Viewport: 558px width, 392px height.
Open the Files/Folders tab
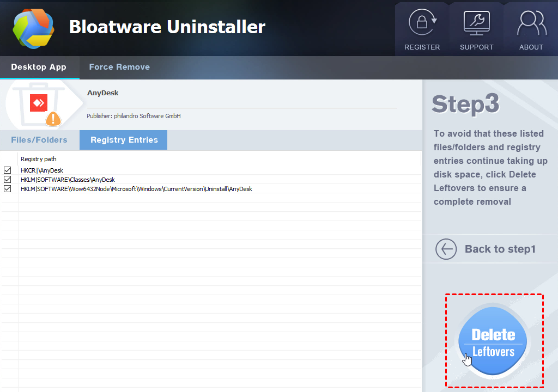[39, 140]
